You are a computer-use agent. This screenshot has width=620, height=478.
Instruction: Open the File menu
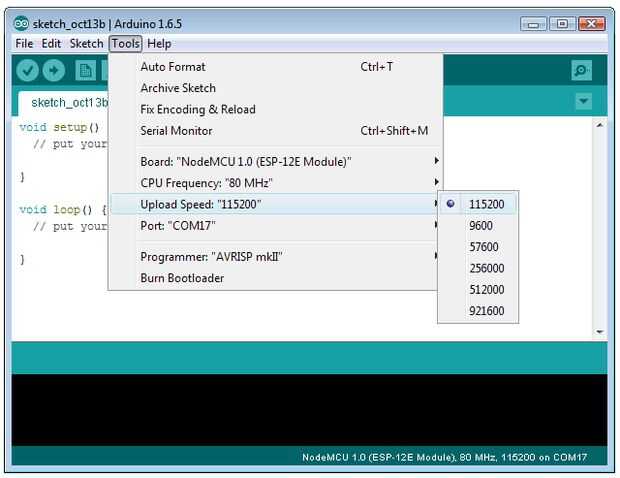(x=24, y=43)
